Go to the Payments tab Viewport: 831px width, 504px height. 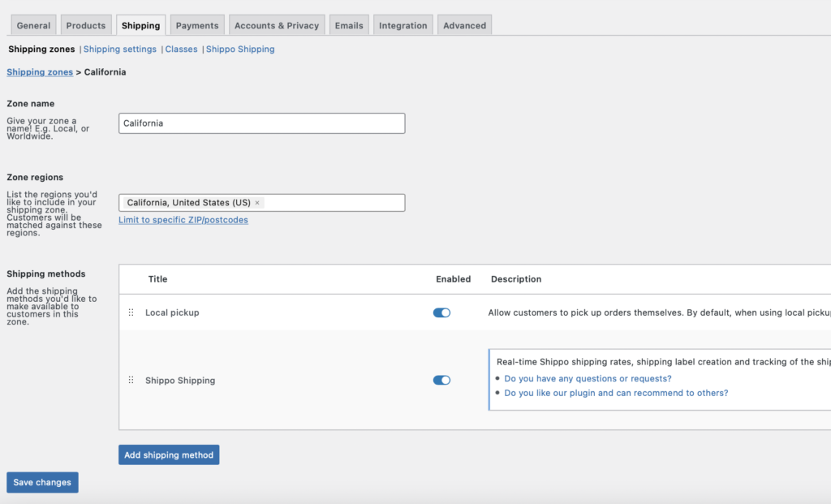(197, 25)
